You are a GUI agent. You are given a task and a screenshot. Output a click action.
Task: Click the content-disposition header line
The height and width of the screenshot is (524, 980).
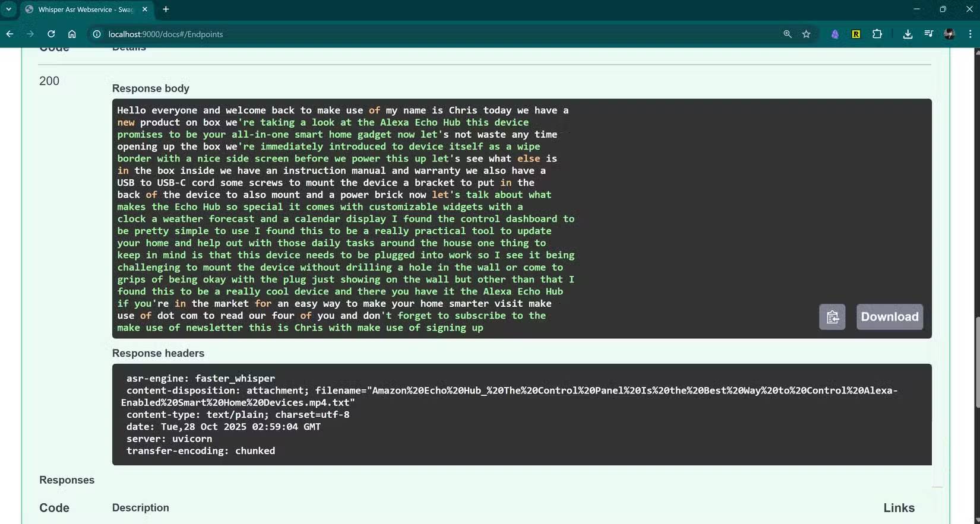click(510, 396)
